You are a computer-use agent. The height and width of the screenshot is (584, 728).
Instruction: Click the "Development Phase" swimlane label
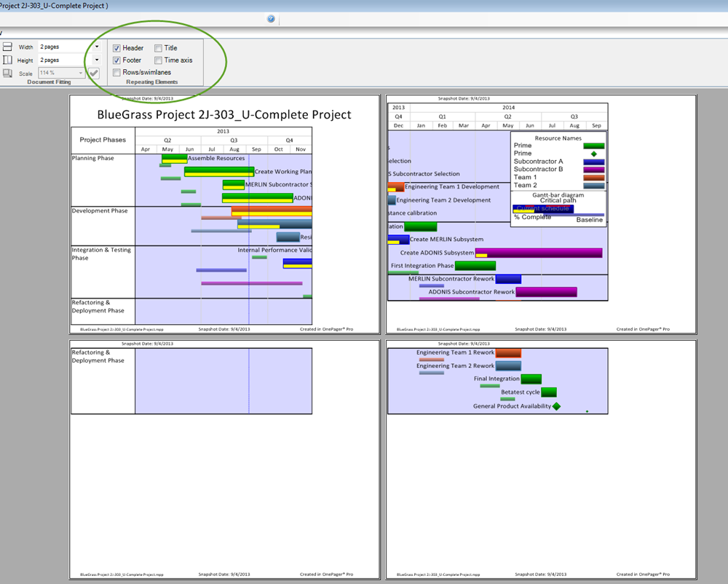[100, 210]
